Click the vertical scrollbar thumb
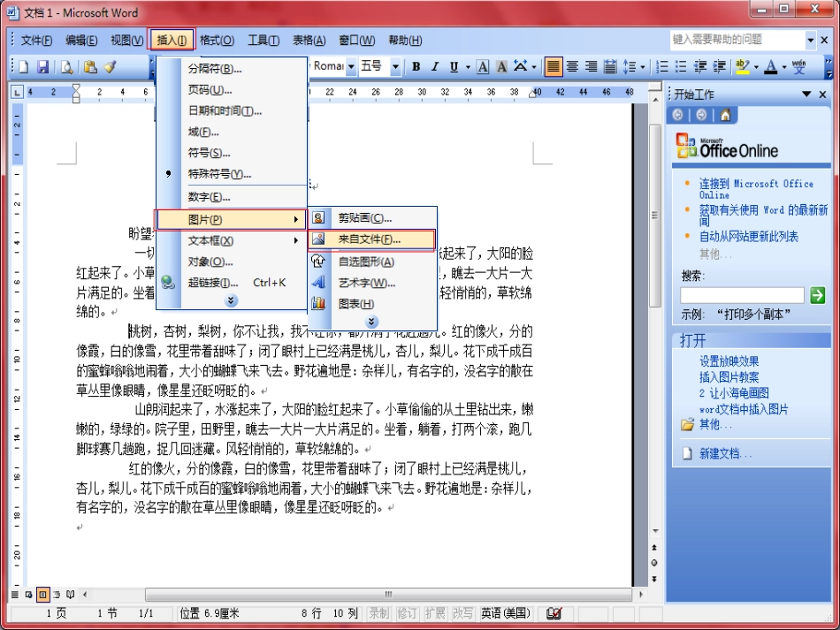The height and width of the screenshot is (630, 840). pyautogui.click(x=654, y=216)
